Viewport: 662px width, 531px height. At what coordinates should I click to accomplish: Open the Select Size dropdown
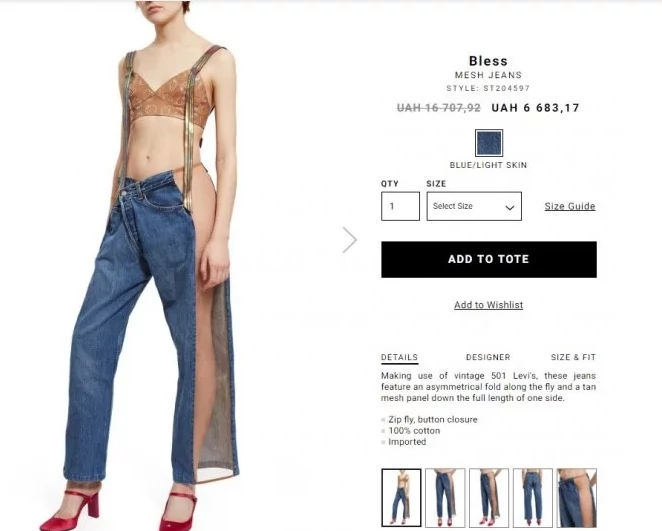click(x=474, y=206)
